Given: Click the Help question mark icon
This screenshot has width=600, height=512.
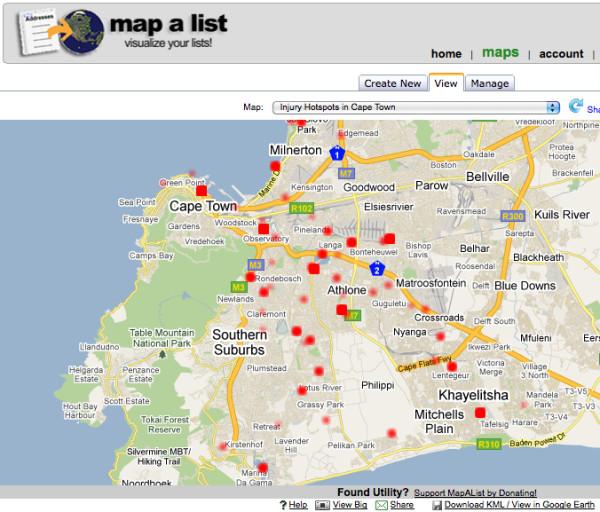Looking at the screenshot, I should coord(283,506).
